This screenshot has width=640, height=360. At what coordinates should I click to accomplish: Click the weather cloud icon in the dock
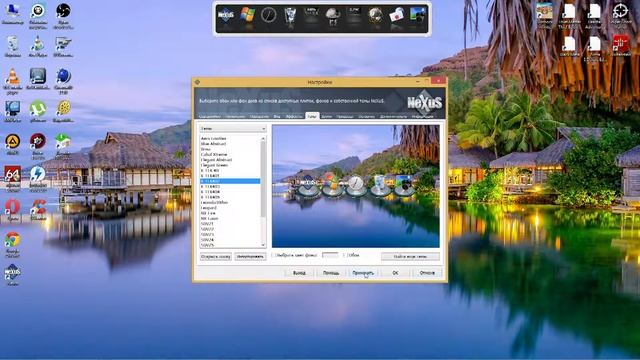(333, 15)
